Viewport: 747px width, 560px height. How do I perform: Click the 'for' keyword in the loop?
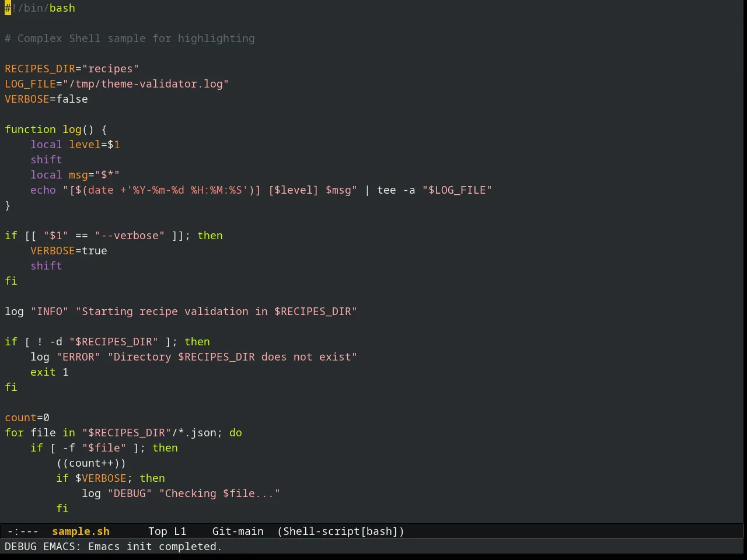14,433
